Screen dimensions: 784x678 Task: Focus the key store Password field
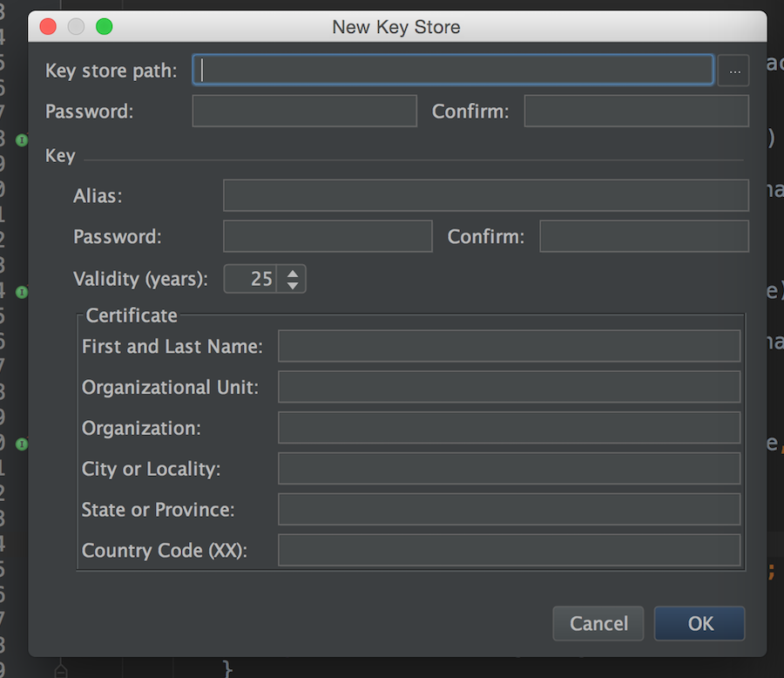click(304, 112)
